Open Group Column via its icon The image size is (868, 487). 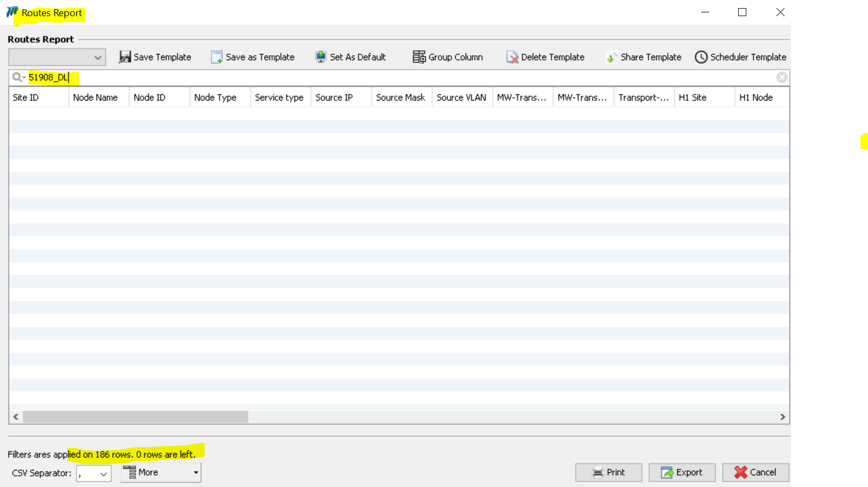(x=419, y=57)
